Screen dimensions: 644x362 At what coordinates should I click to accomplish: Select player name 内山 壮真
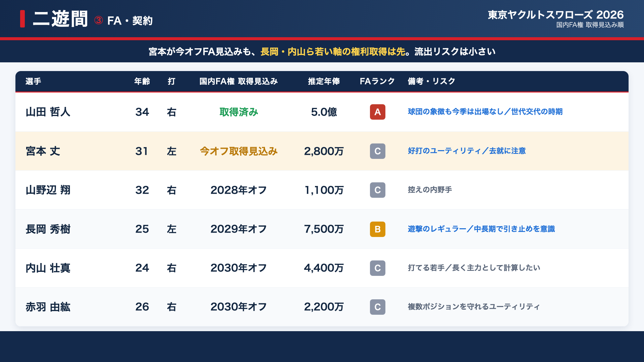(48, 268)
